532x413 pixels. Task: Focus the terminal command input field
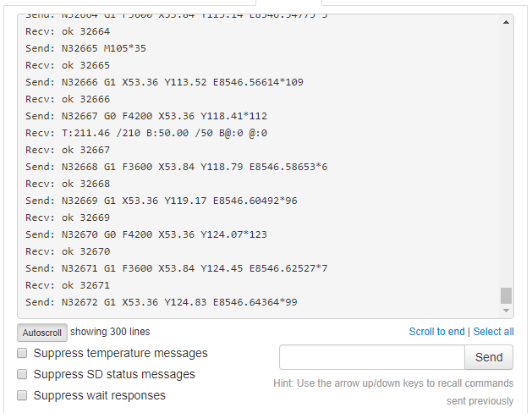coord(370,357)
